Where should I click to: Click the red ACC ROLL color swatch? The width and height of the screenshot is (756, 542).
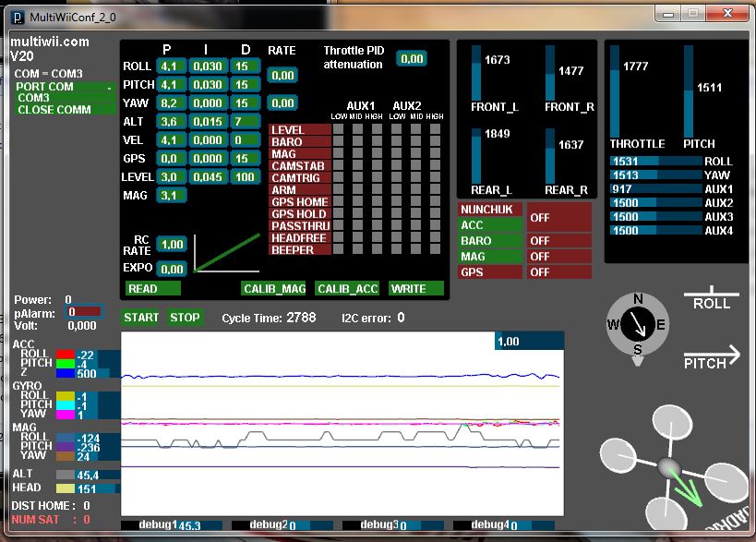65,355
